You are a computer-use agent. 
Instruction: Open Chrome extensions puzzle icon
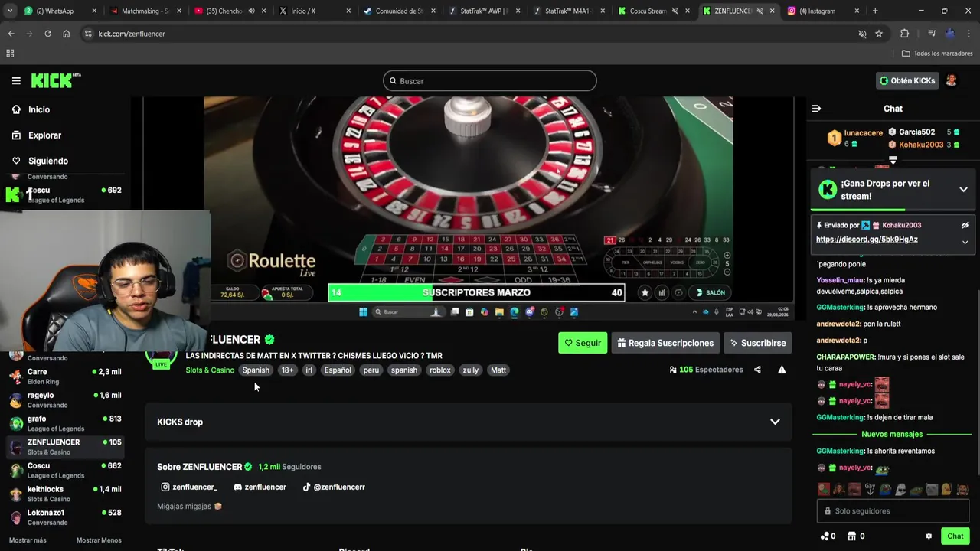click(904, 34)
